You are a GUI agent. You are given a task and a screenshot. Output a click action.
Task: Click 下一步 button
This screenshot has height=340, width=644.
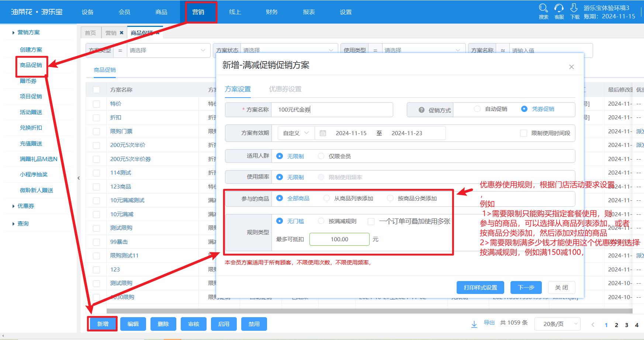pos(526,287)
